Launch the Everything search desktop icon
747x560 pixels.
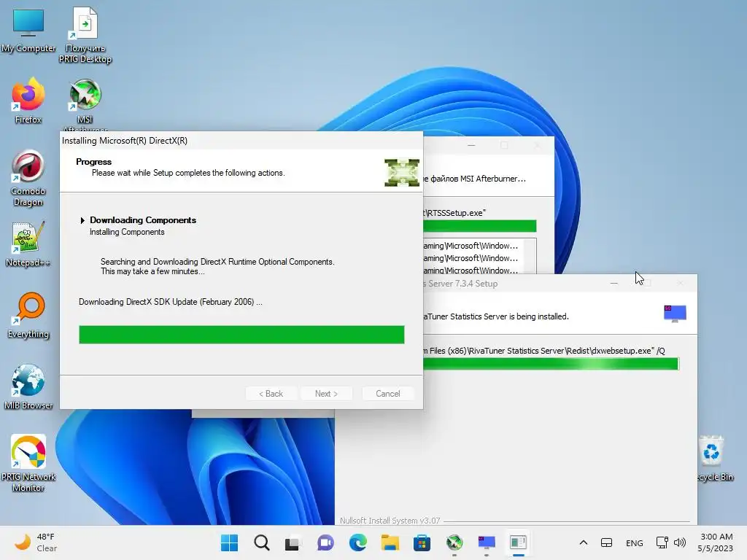pyautogui.click(x=28, y=315)
